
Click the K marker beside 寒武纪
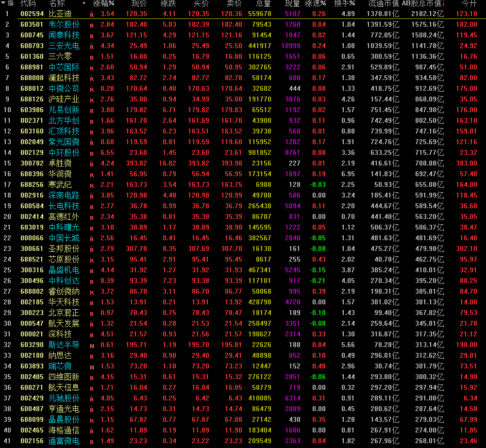pyautogui.click(x=92, y=185)
